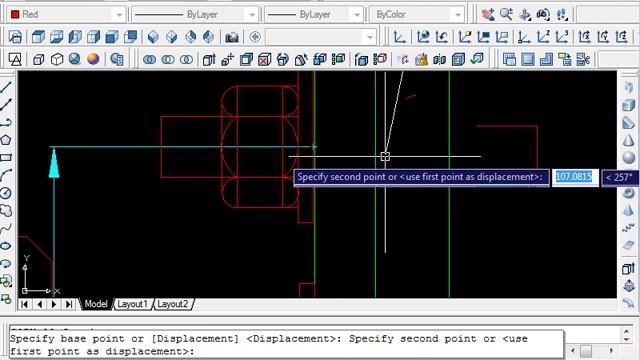Apply the 3D Wireframe visual style

38,60
